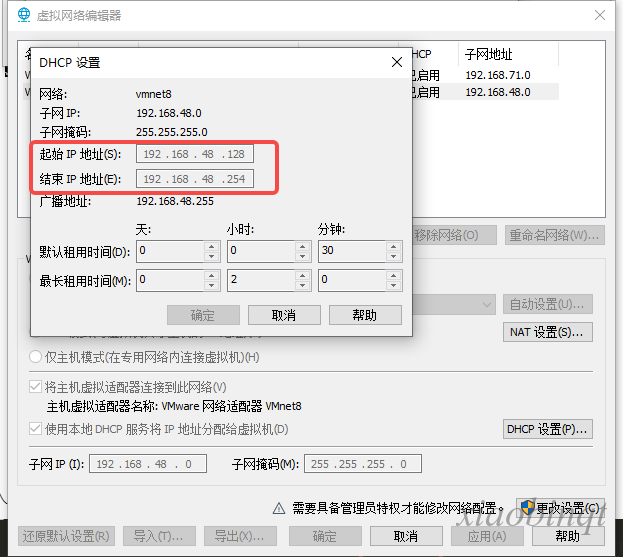Toggle 将主机虚拟适配器连接到此网络 checkbox
This screenshot has width=623, height=557.
pos(35,387)
